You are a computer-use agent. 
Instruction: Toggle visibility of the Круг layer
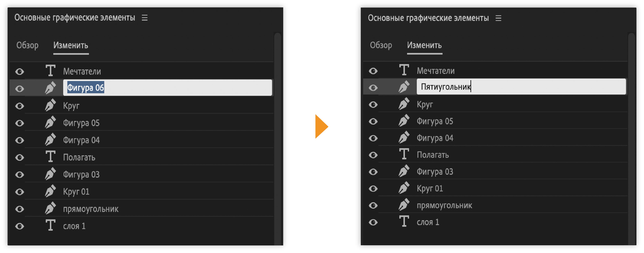coord(19,106)
